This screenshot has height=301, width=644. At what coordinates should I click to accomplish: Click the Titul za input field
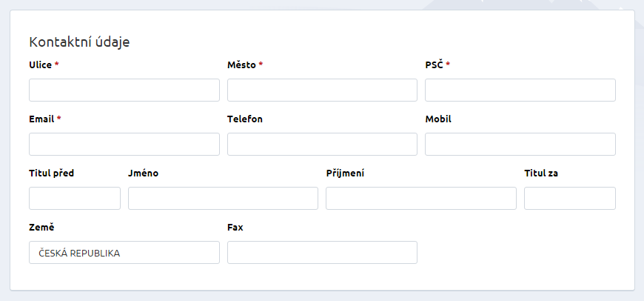tap(569, 198)
